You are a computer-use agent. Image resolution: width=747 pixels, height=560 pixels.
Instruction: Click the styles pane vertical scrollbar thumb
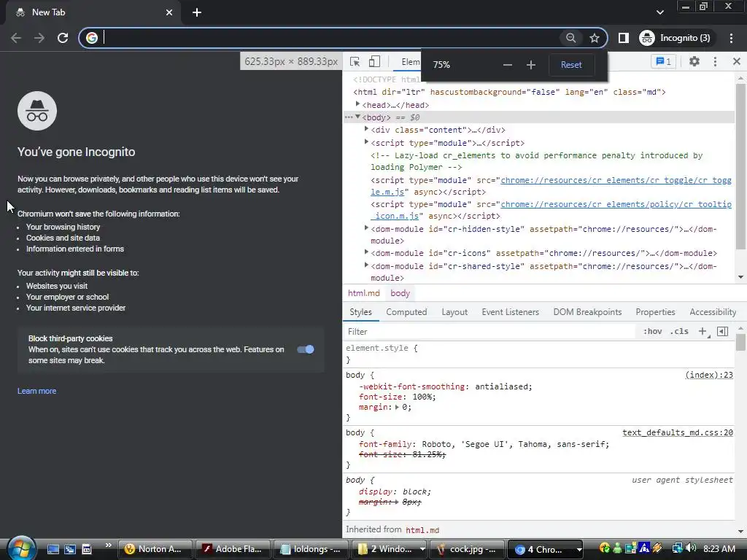click(x=740, y=342)
